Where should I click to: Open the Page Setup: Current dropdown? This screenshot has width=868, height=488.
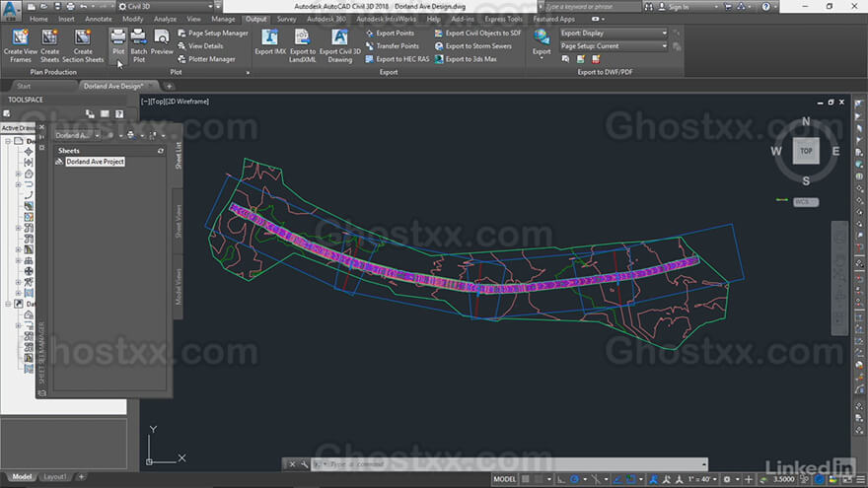click(x=614, y=46)
